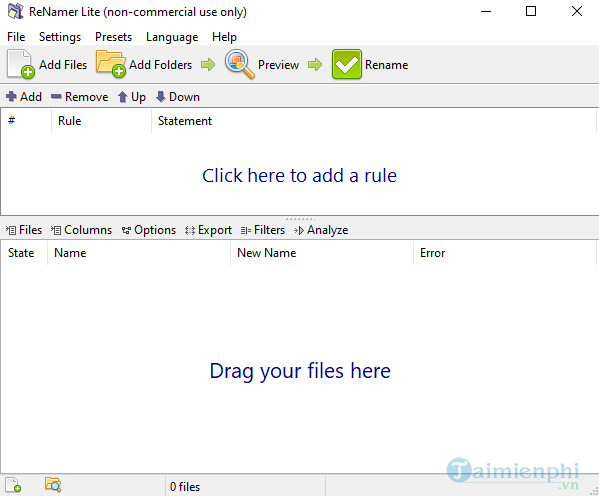
Task: Click the "Click here to add a rule" link
Action: click(300, 176)
